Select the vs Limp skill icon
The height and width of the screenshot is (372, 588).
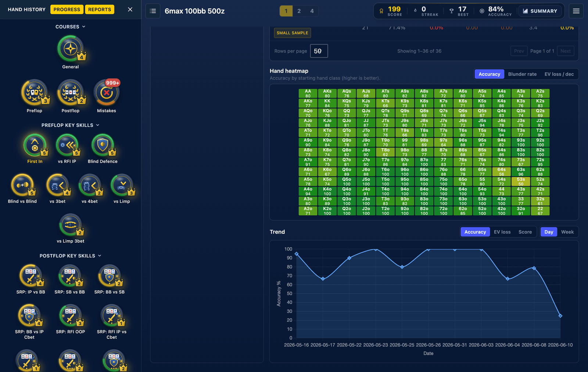(122, 185)
